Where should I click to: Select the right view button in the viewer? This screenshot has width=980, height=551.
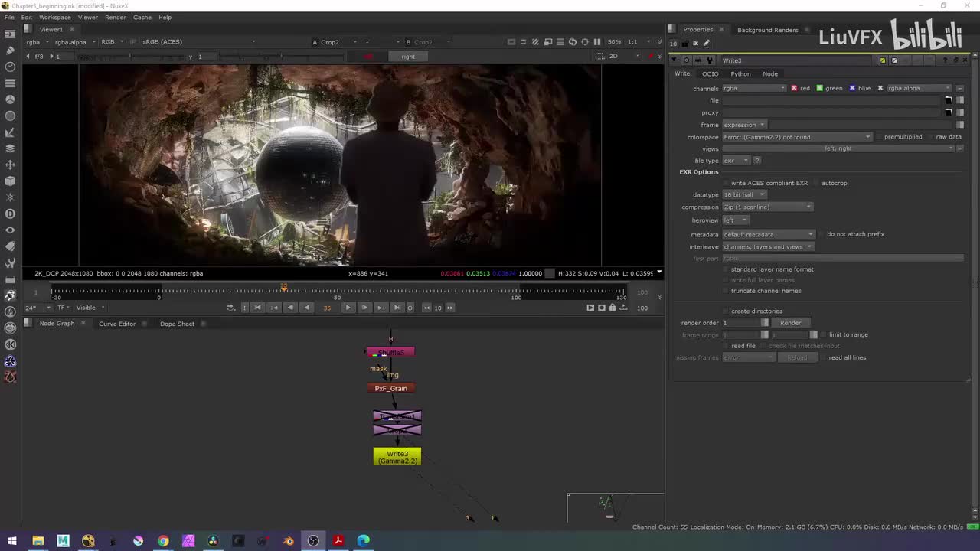point(408,57)
